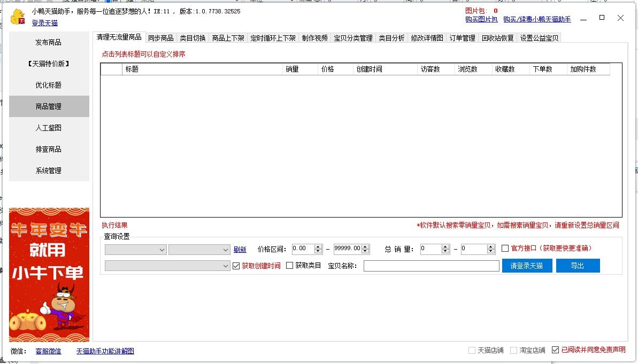Select 优化标题 in the left sidebar
The width and height of the screenshot is (638, 364).
click(x=49, y=85)
